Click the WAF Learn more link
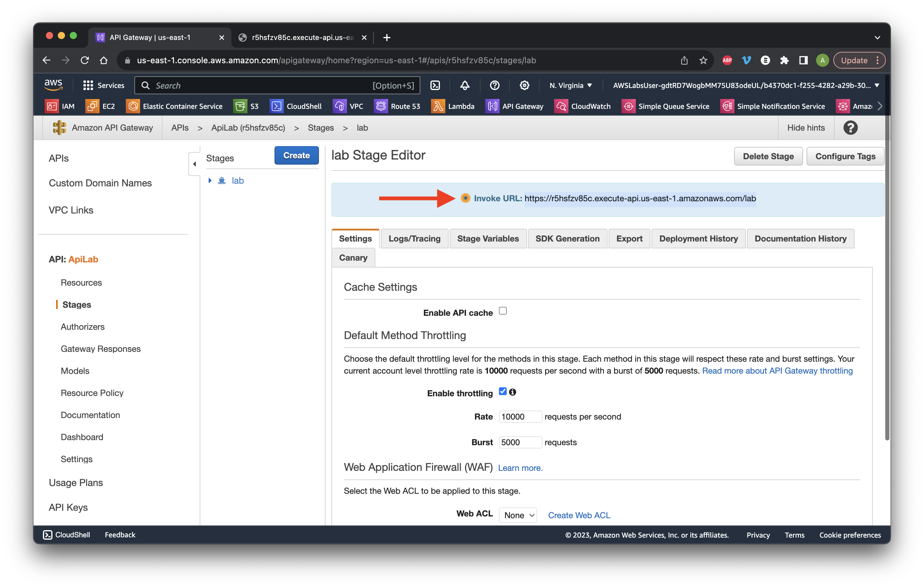Screen dimensions: 924x588 point(520,468)
